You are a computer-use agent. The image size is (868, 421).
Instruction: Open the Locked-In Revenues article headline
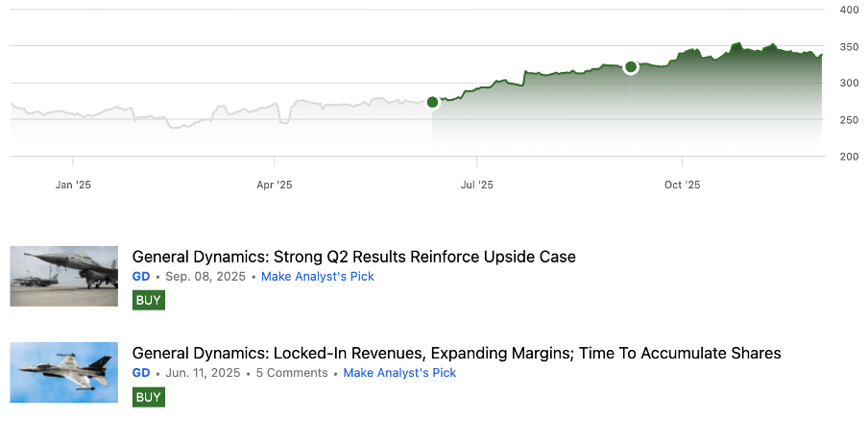tap(456, 353)
